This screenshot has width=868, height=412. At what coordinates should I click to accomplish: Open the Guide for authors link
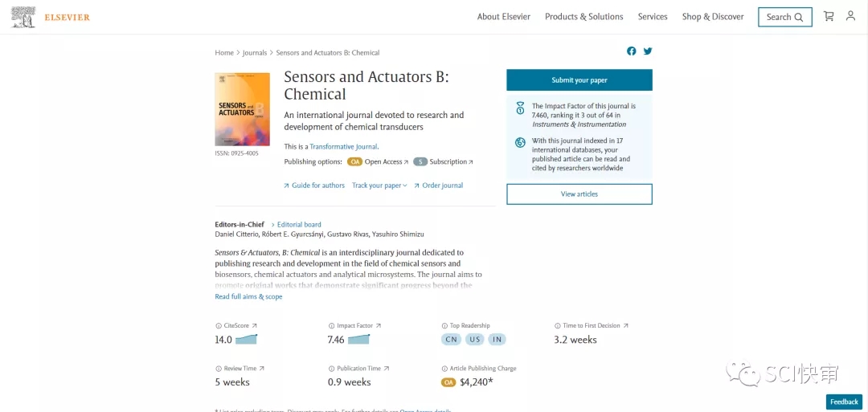pyautogui.click(x=317, y=186)
